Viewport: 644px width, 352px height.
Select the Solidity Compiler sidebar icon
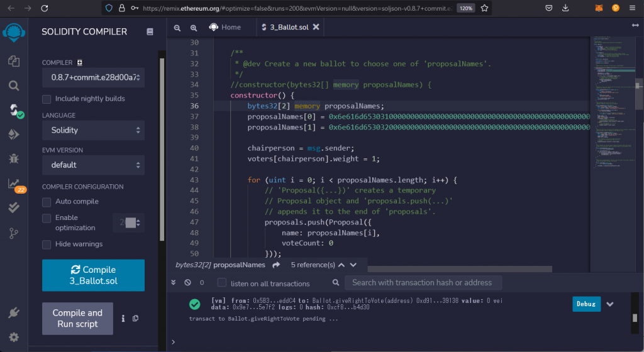[13, 111]
